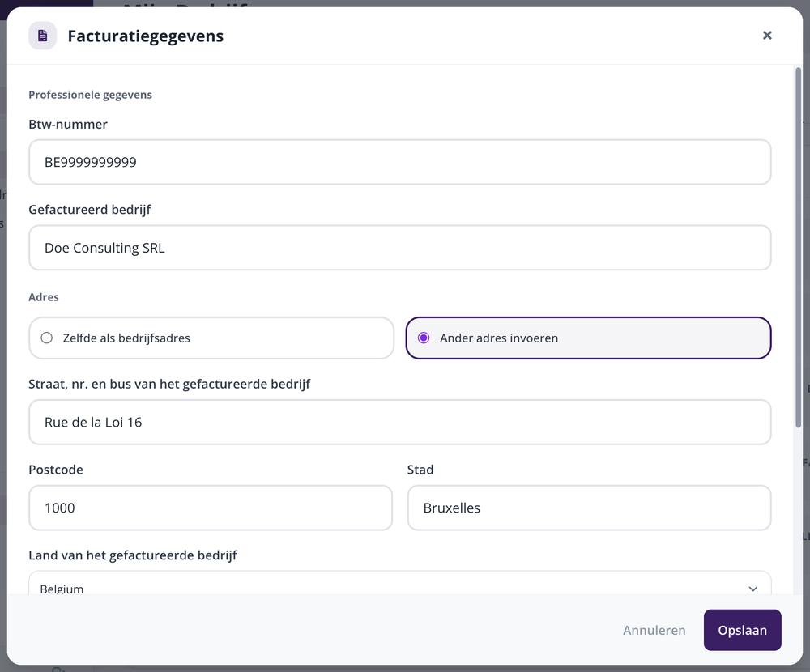Viewport: 810px width, 672px height.
Task: Close the Facturatiegegevens dialog
Action: pos(767,35)
